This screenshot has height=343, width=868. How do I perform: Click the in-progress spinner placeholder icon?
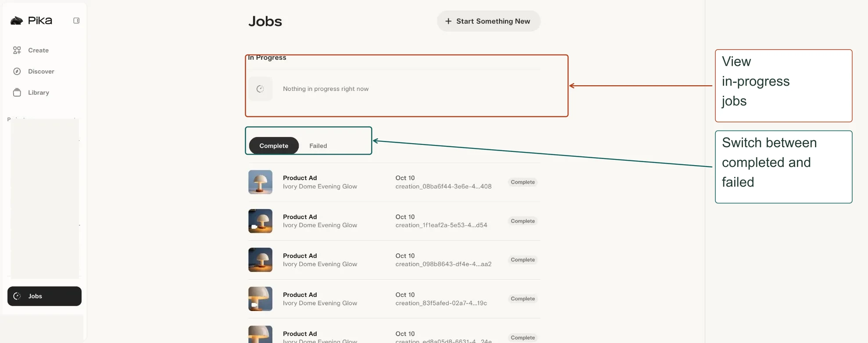tap(261, 89)
